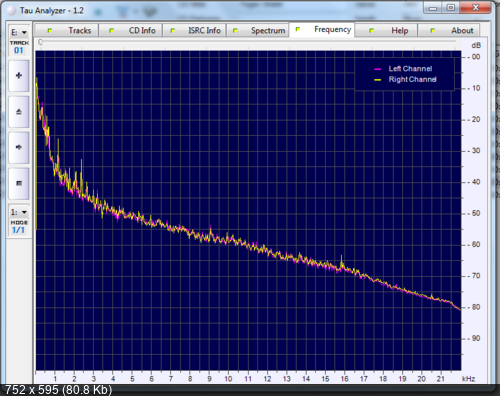Click the kHz axis label
Viewport: 500px width, 396px height.
[468, 379]
